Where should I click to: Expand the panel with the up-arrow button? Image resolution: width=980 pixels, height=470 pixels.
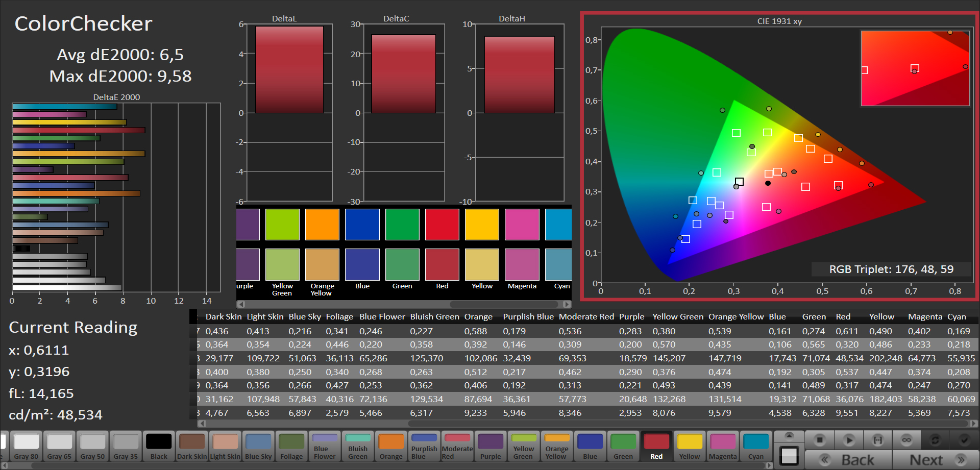[x=789, y=436]
